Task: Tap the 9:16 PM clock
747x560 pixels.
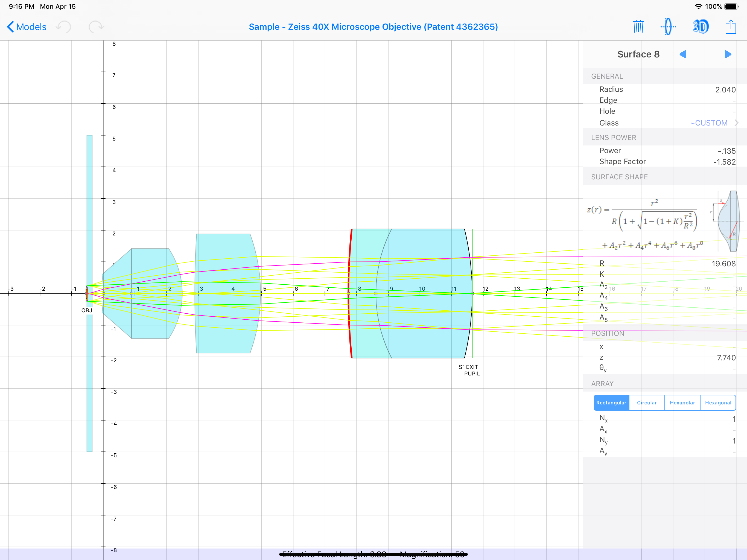Action: [21, 6]
